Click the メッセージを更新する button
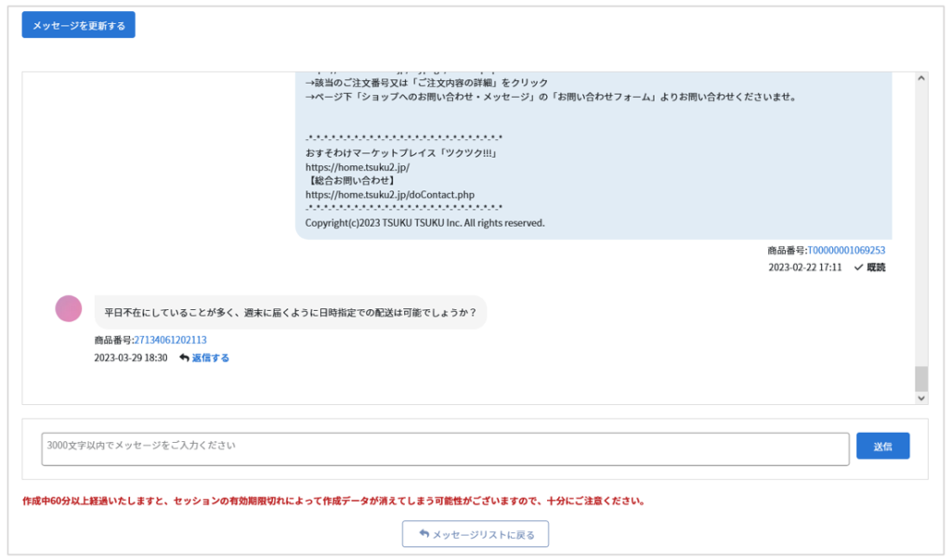Screen dimensions: 951x560 [x=79, y=25]
